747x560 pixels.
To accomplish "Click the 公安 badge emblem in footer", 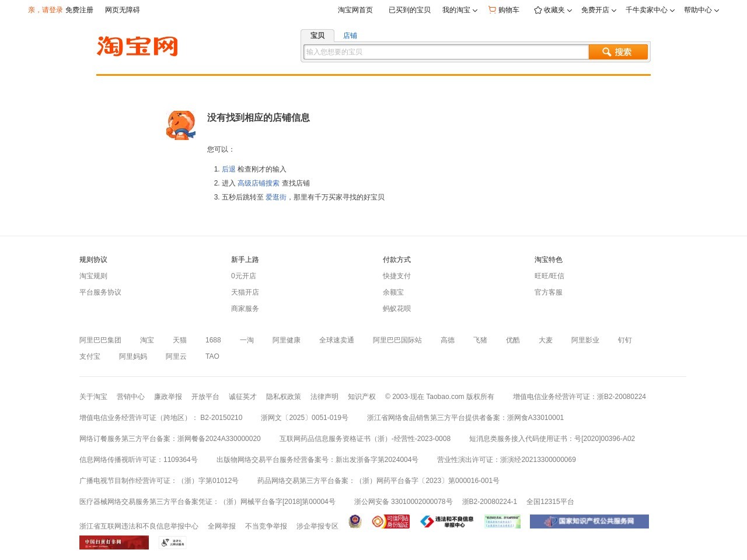I will pyautogui.click(x=355, y=521).
